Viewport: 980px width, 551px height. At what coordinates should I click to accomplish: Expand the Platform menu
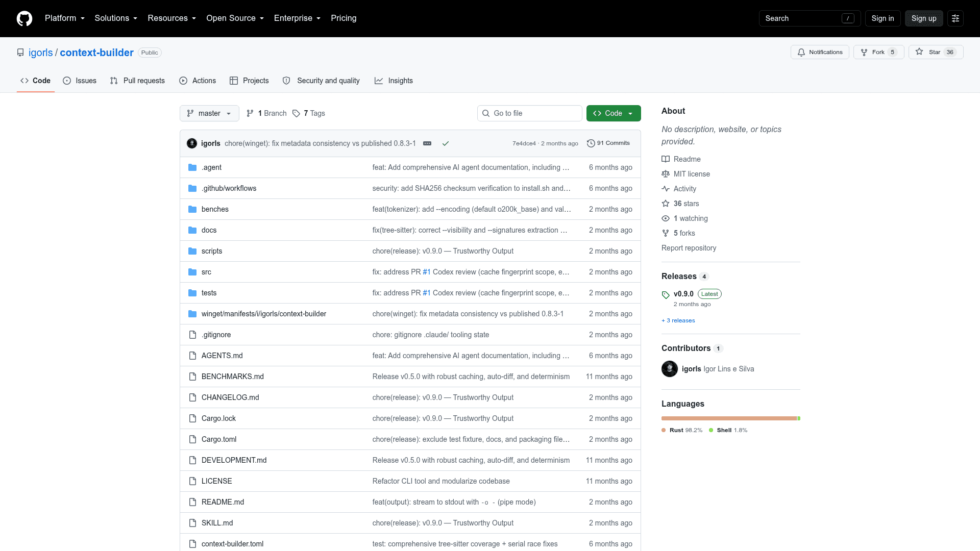65,18
